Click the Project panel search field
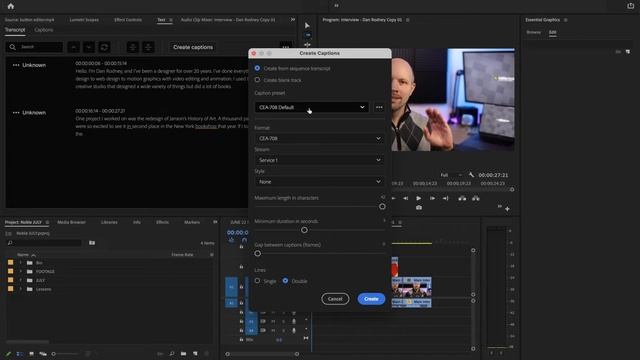The width and height of the screenshot is (640, 360). (44, 243)
